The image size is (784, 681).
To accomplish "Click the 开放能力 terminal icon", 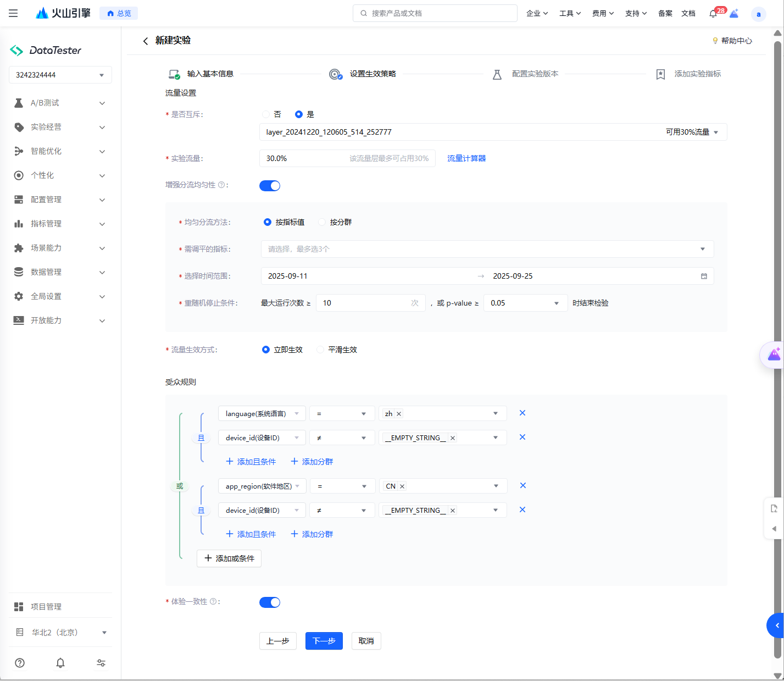I will coord(19,320).
